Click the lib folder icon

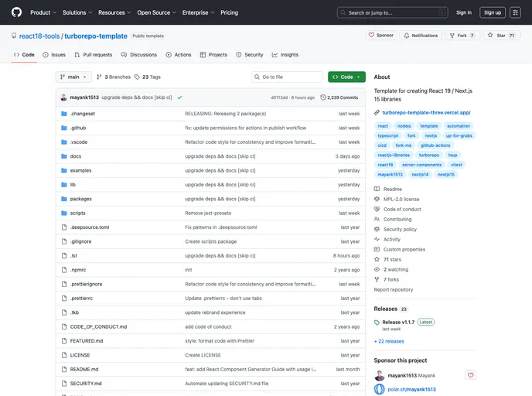63,185
